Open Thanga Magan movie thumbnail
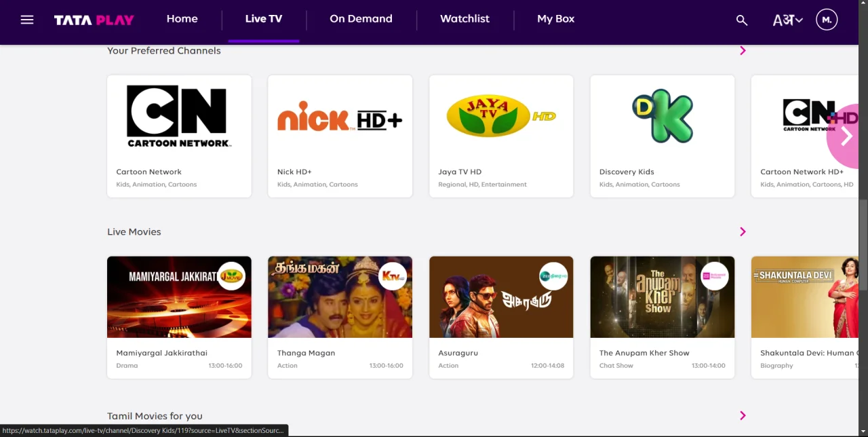The image size is (868, 437). [340, 297]
